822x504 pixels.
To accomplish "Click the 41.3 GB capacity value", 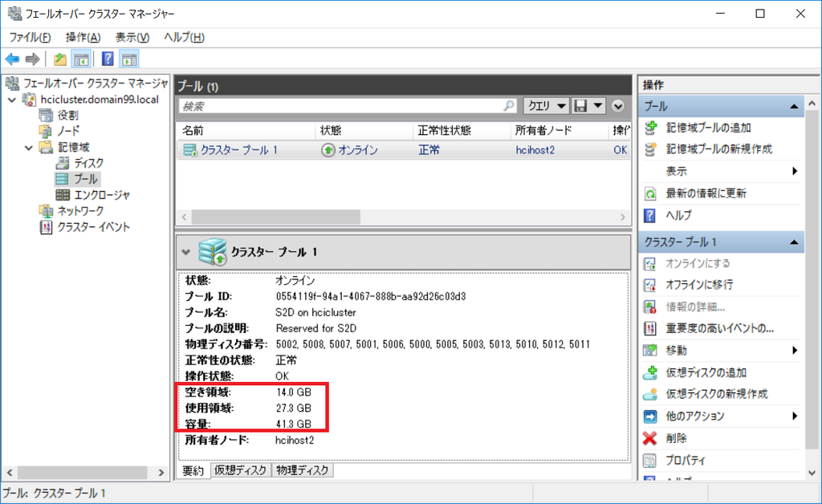I will 294,424.
